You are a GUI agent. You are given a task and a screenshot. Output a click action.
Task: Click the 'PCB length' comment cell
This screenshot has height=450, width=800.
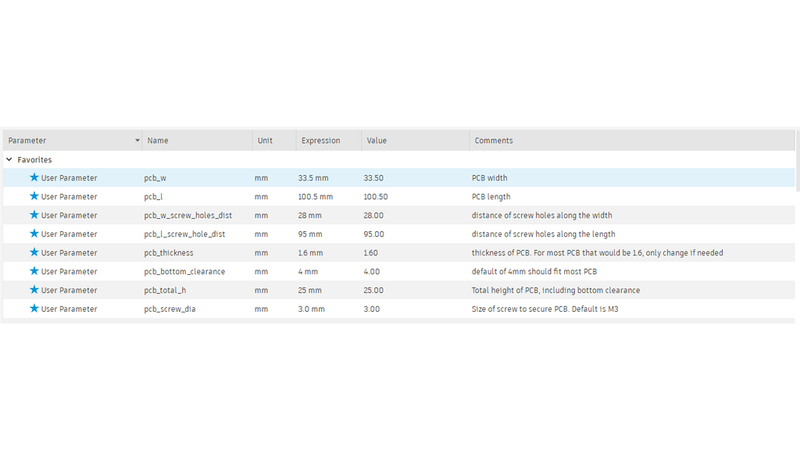coord(492,197)
